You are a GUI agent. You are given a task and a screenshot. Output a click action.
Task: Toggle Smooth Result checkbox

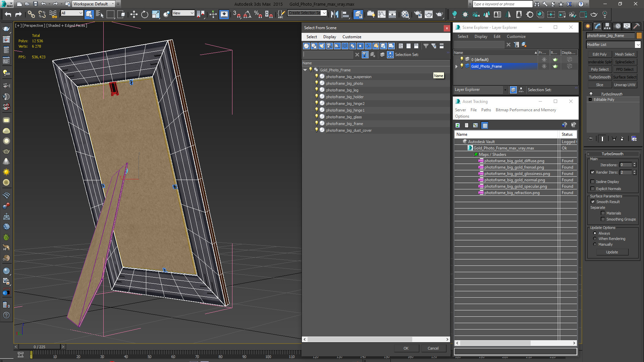coord(593,202)
